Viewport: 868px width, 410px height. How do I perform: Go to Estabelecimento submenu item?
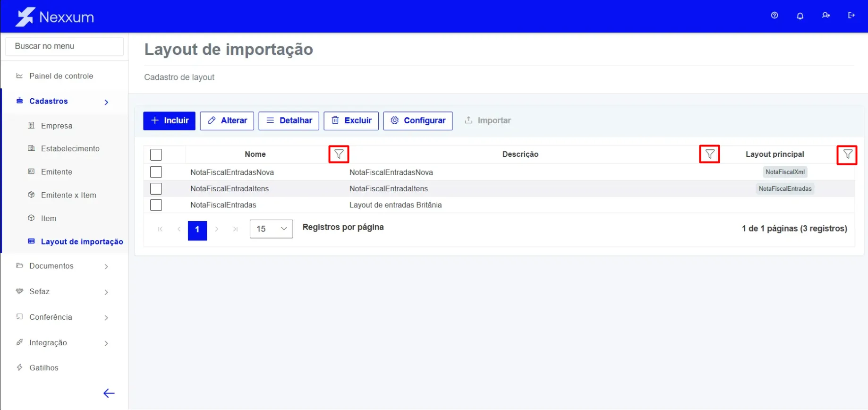coord(70,149)
